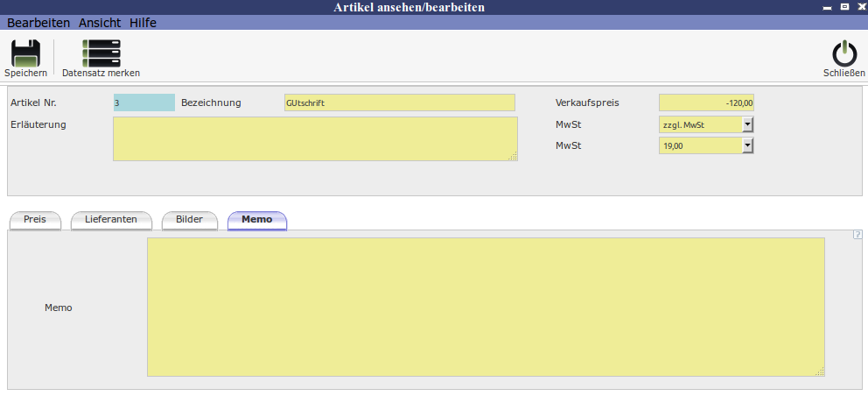Maximize the Artikel window
Viewport: 868px width, 396px height.
tap(843, 7)
